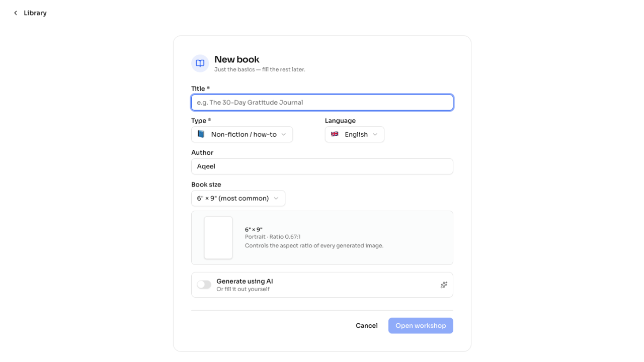Go back to Library
The image size is (644, 362).
30,13
